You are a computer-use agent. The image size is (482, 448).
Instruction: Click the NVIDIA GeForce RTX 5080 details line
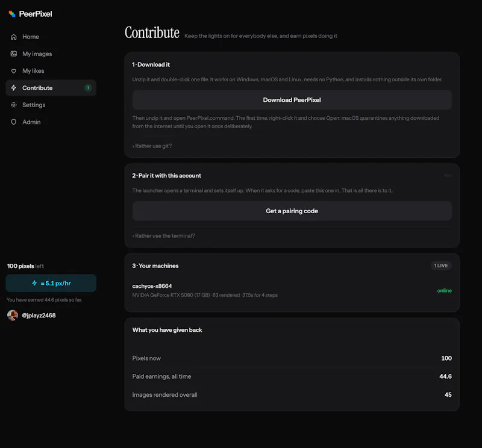(205, 295)
